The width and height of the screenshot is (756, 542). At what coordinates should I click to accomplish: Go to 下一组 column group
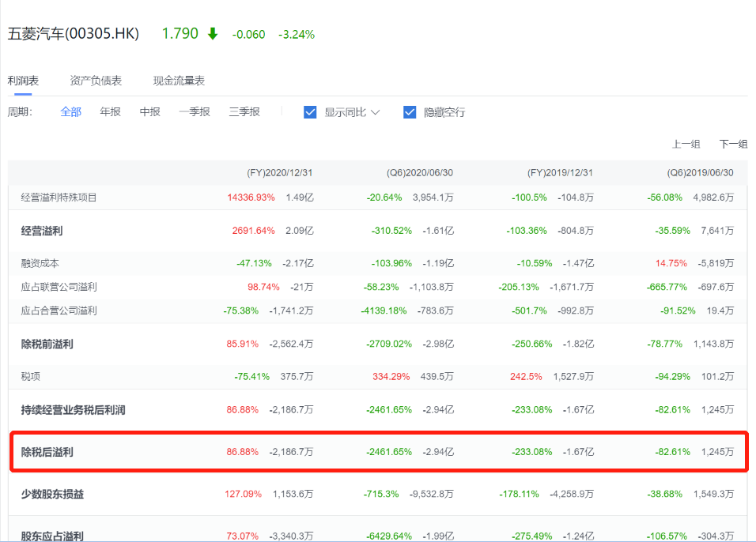pyautogui.click(x=733, y=144)
